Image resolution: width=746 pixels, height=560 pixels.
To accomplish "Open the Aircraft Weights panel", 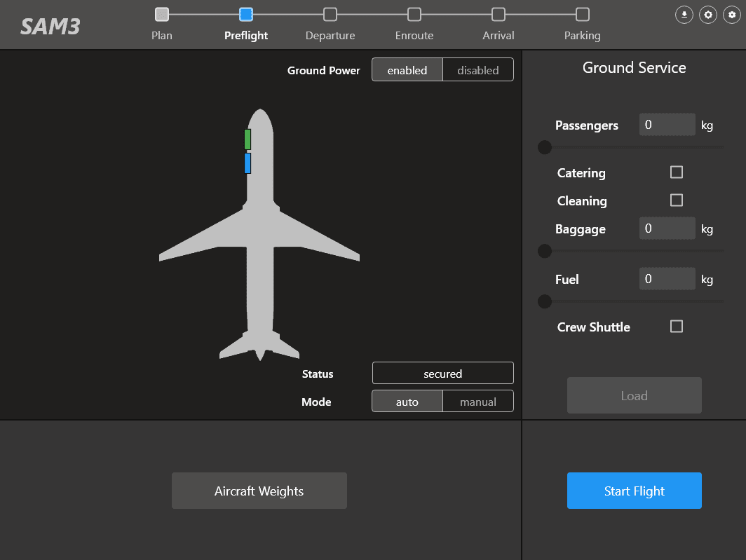I will tap(259, 491).
